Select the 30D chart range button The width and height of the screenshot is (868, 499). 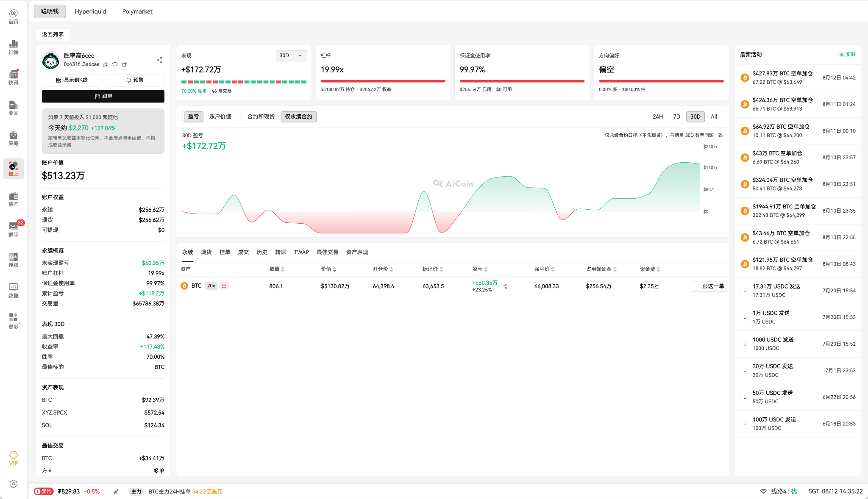(696, 116)
